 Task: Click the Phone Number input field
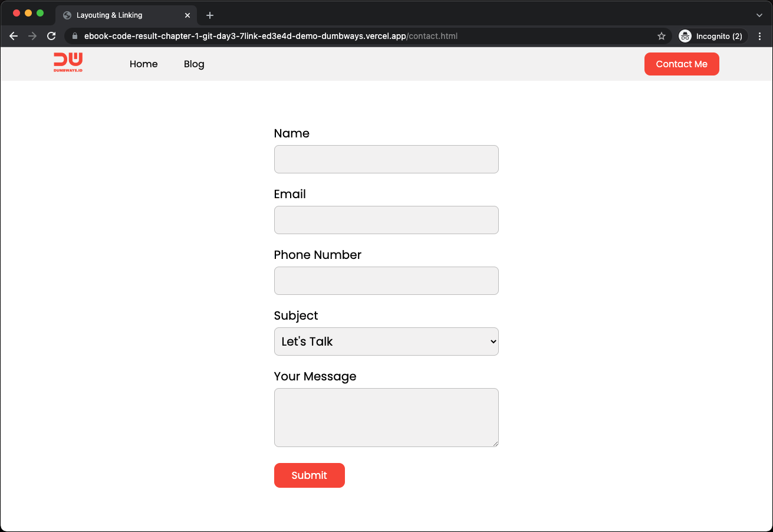(386, 281)
